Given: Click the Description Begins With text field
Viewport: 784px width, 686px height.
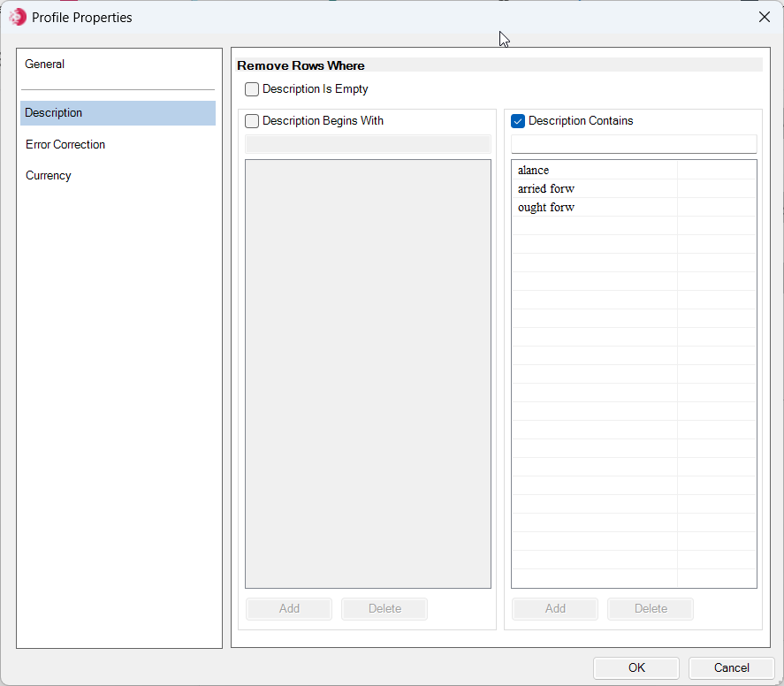Looking at the screenshot, I should [368, 144].
